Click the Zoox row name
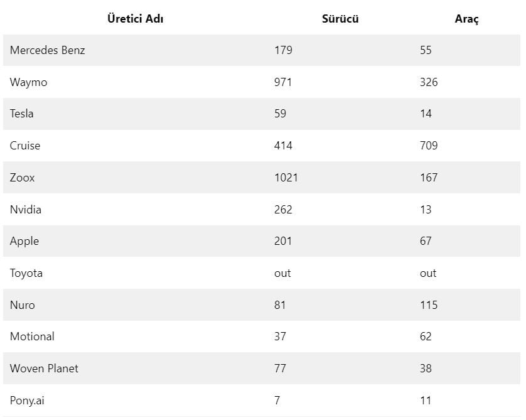 click(x=23, y=178)
